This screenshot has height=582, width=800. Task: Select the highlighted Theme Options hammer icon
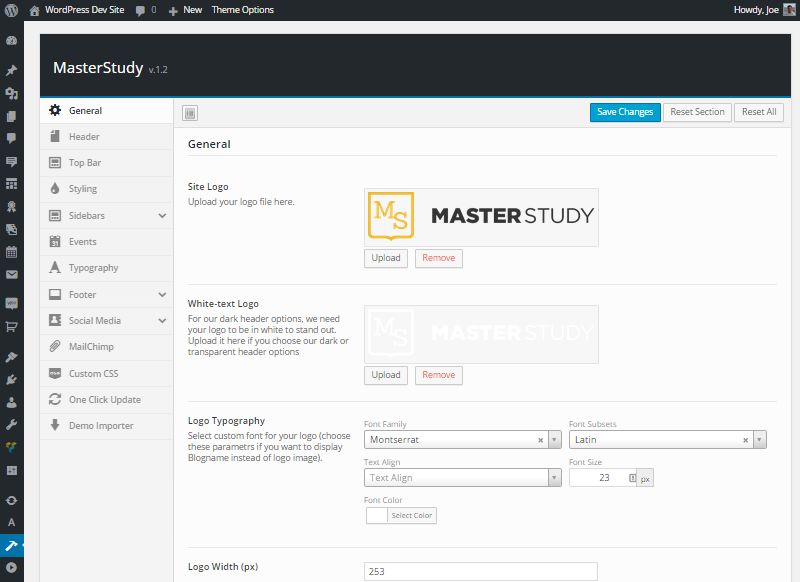pyautogui.click(x=11, y=545)
